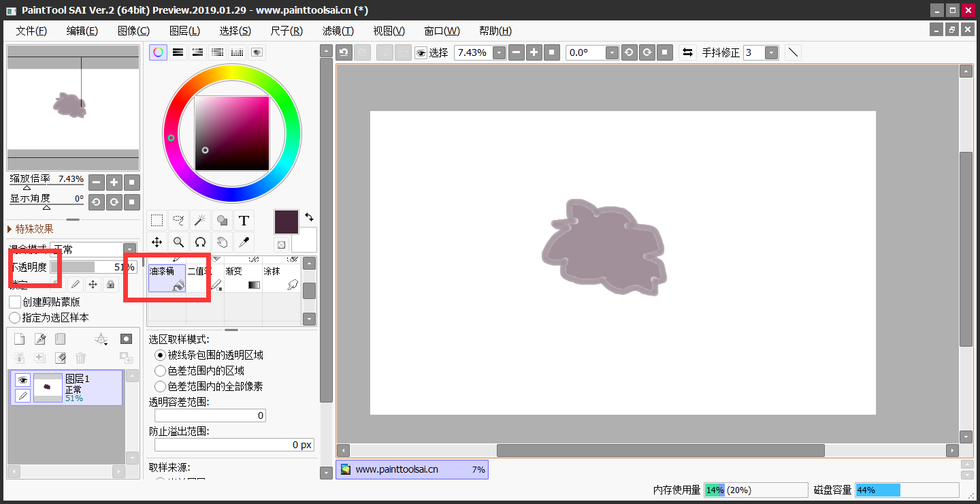980x504 pixels.
Task: Select the 渐变 gradient tool
Action: pos(243,279)
